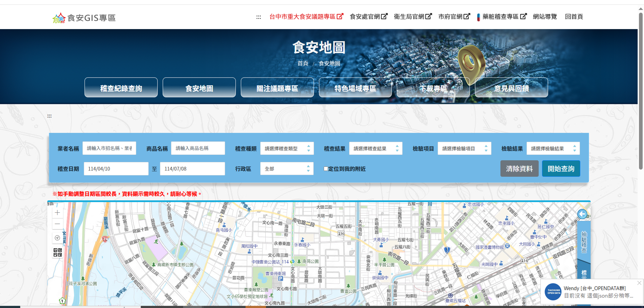Click the zoom in button on the map
Viewport: 644px width, 308px height.
click(x=57, y=212)
